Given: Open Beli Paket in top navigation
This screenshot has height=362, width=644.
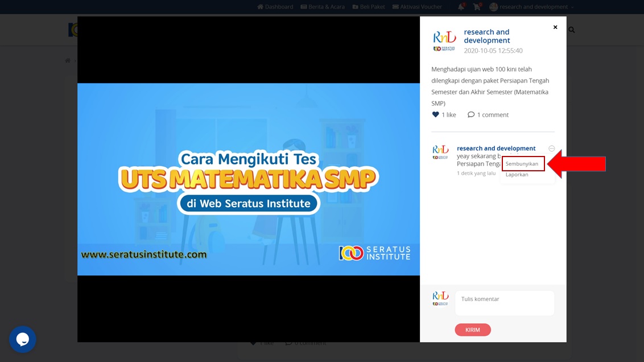Looking at the screenshot, I should pos(369,7).
